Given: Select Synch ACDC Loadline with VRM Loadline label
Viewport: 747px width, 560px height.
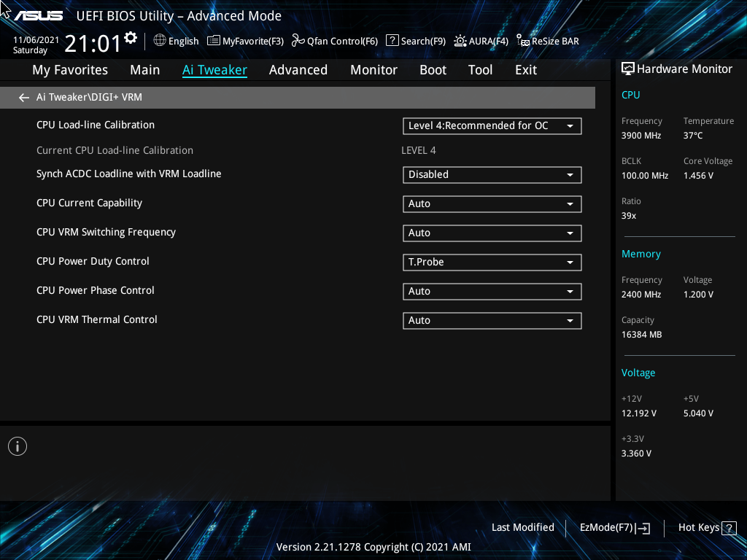Looking at the screenshot, I should click(128, 174).
